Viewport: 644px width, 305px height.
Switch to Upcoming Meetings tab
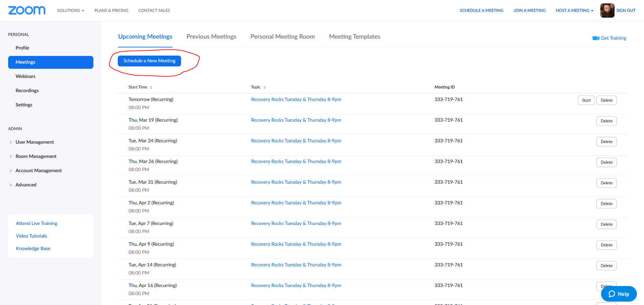point(145,37)
